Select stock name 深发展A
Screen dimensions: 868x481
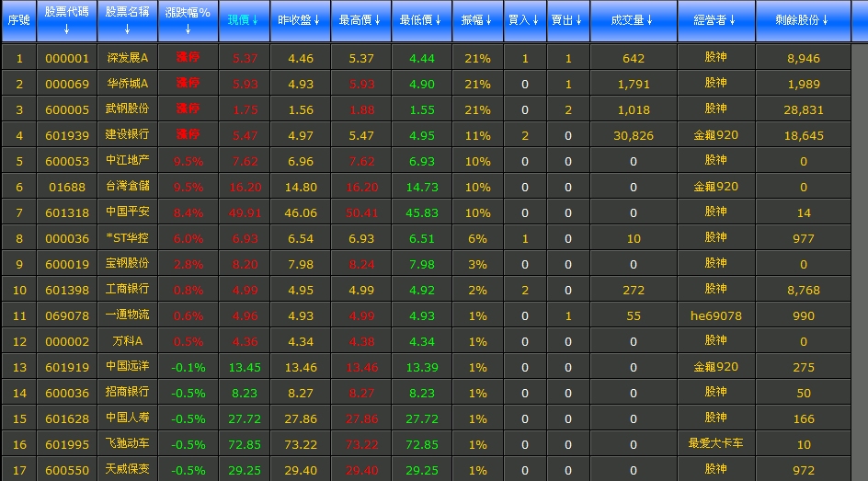[127, 58]
